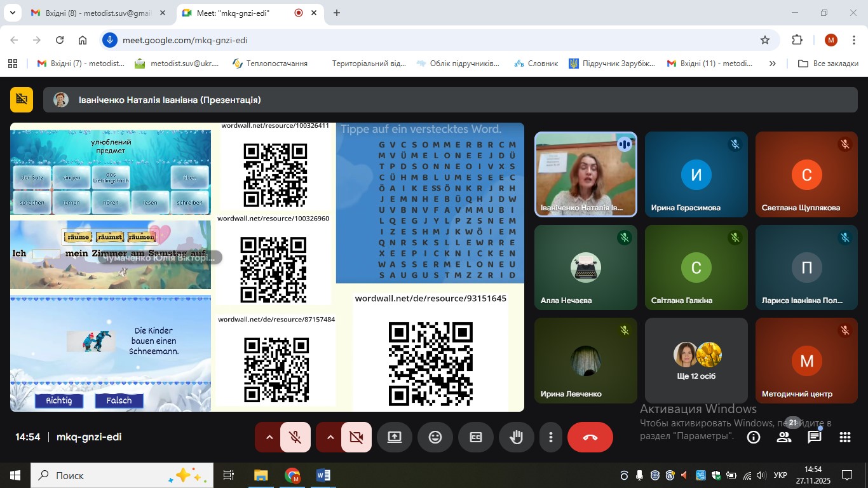This screenshot has height=488, width=868.
Task: Open the activities grid icon
Action: click(x=844, y=437)
